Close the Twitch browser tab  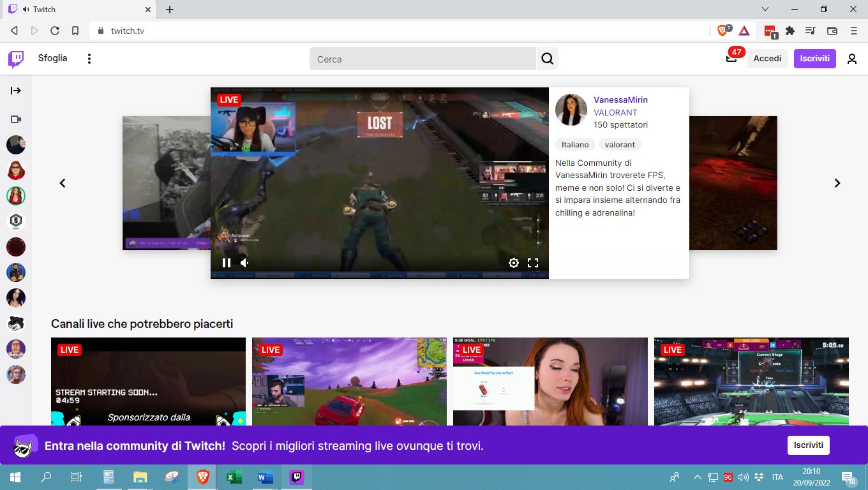pyautogui.click(x=148, y=10)
